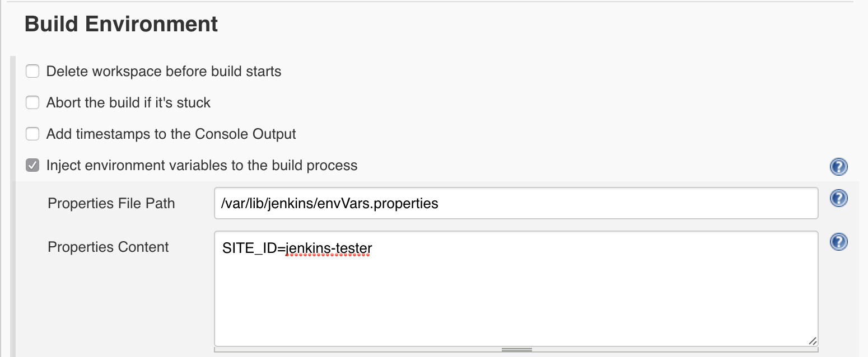Open help for Inject environment variables
The width and height of the screenshot is (868, 357).
tap(838, 166)
